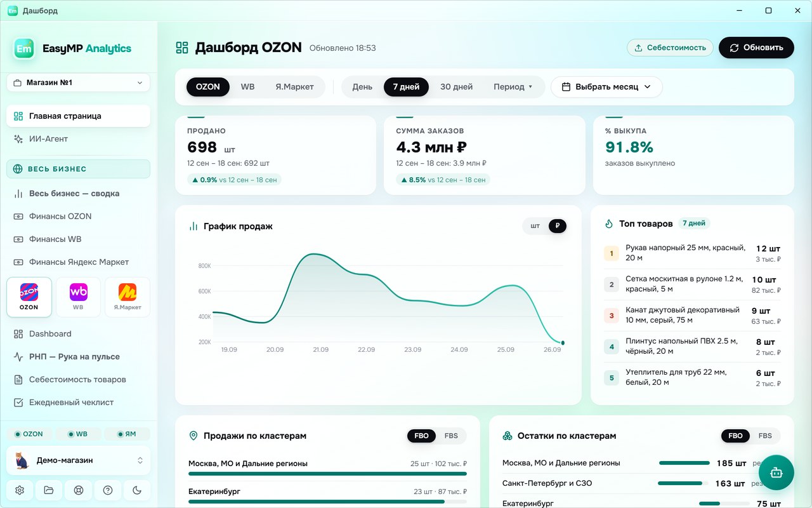Switch chart to ₽ rubles

coord(558,226)
